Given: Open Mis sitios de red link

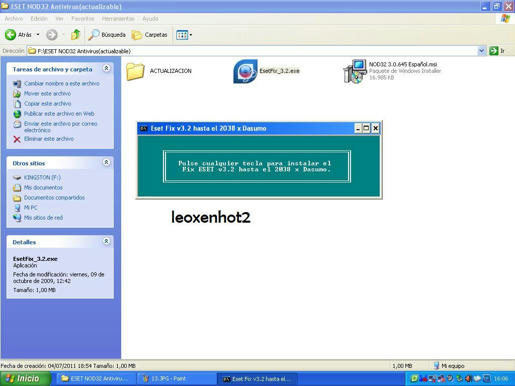Looking at the screenshot, I should [x=43, y=218].
